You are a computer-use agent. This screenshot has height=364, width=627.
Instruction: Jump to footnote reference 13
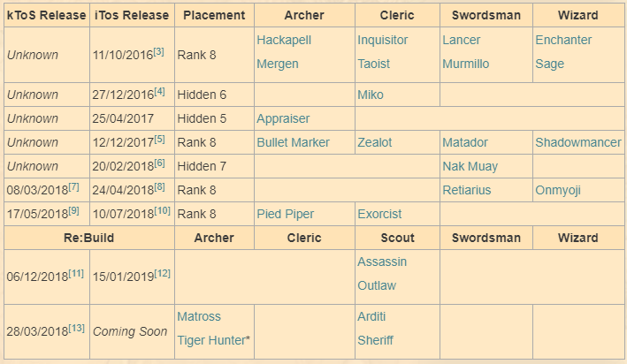tap(77, 328)
